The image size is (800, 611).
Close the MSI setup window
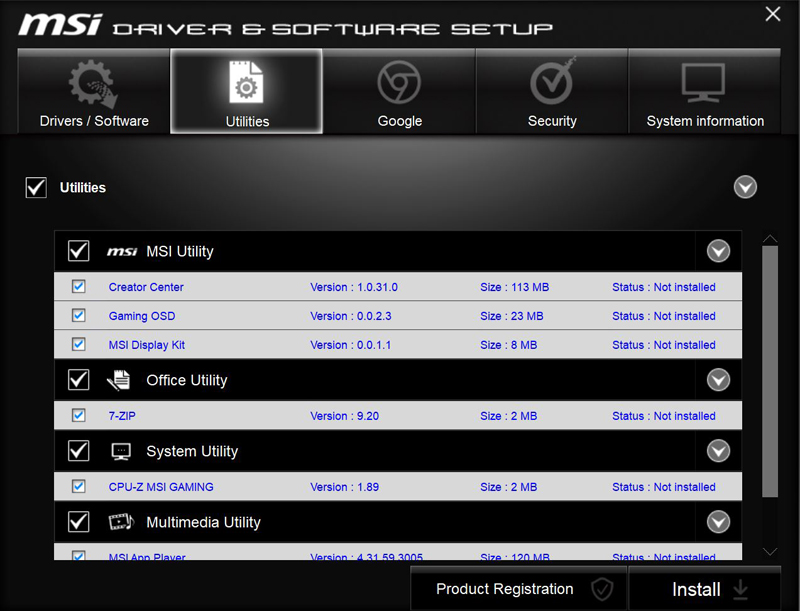[773, 14]
